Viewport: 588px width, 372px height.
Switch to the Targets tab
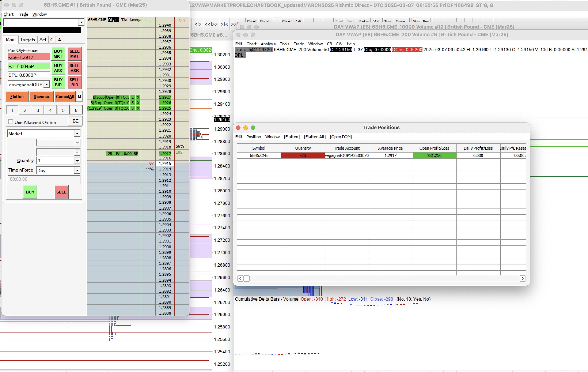coord(27,40)
